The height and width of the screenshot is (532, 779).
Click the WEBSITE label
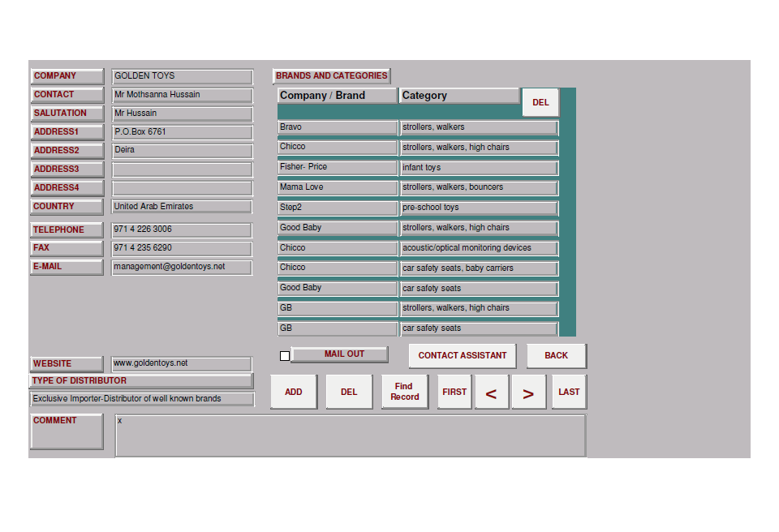(67, 363)
